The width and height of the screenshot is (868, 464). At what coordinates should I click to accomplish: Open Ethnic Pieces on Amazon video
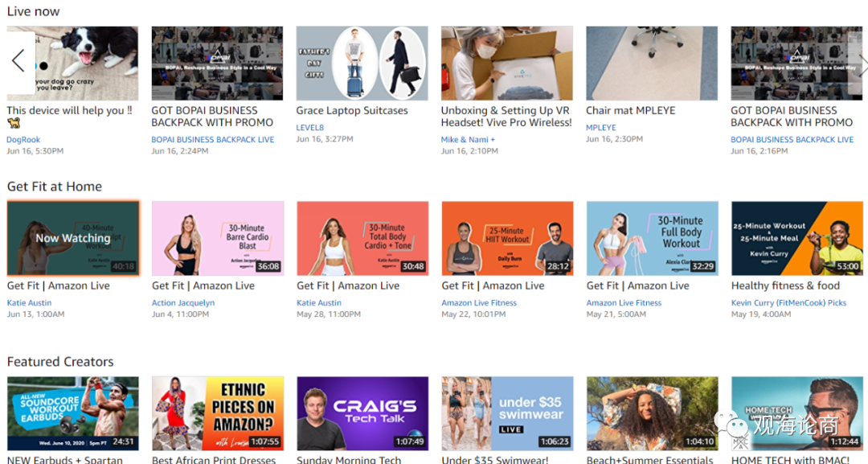coord(218,413)
